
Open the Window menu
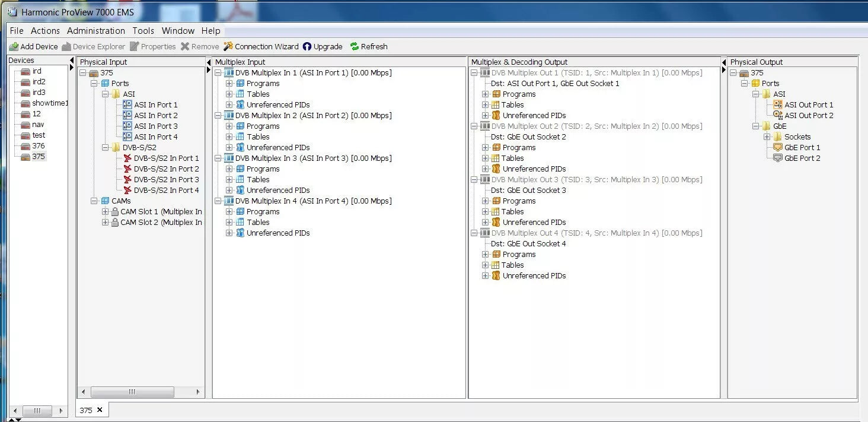[x=178, y=30]
